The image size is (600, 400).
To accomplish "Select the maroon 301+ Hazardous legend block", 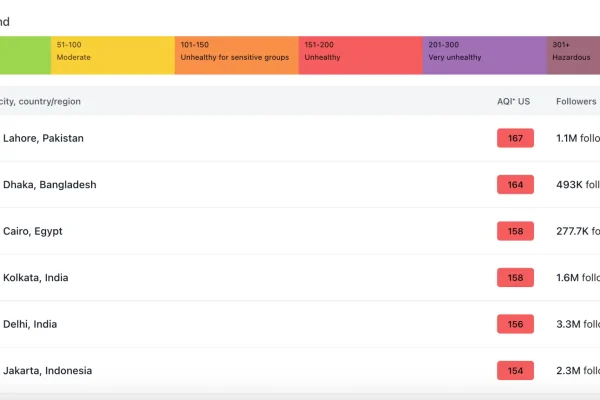I will point(573,55).
